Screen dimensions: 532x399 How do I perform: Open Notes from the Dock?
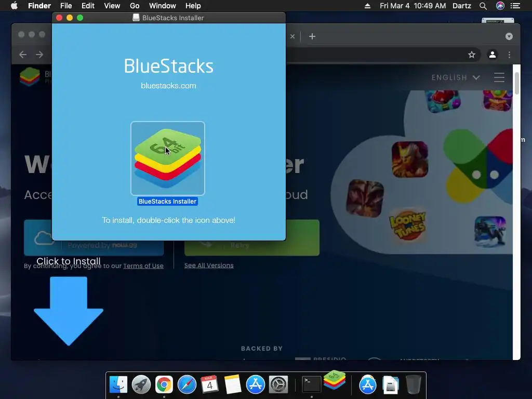[232, 384]
